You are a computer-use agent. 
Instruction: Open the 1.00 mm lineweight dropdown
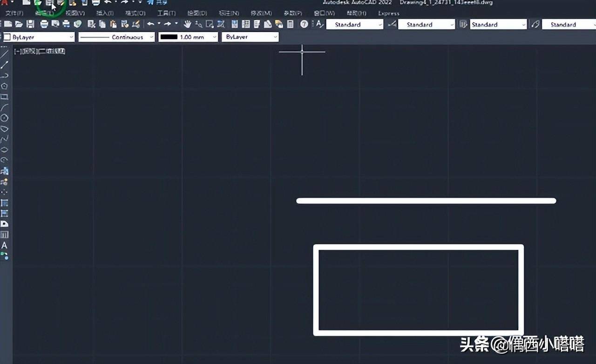coord(188,37)
